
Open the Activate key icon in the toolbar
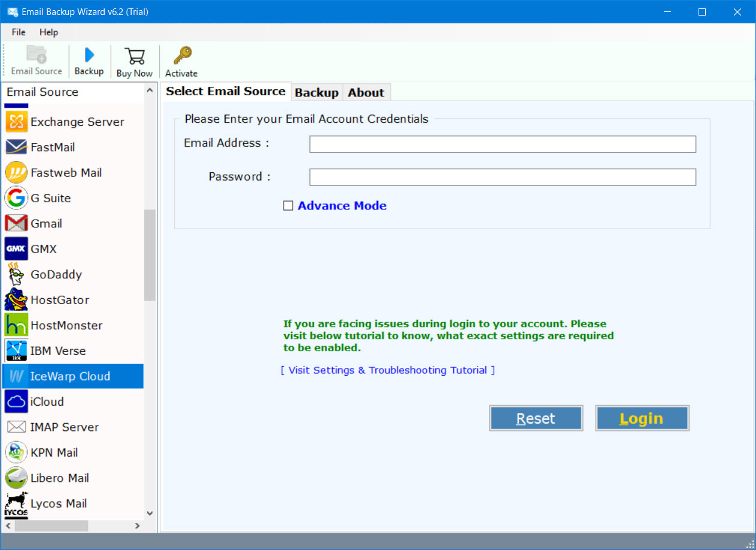tap(181, 60)
